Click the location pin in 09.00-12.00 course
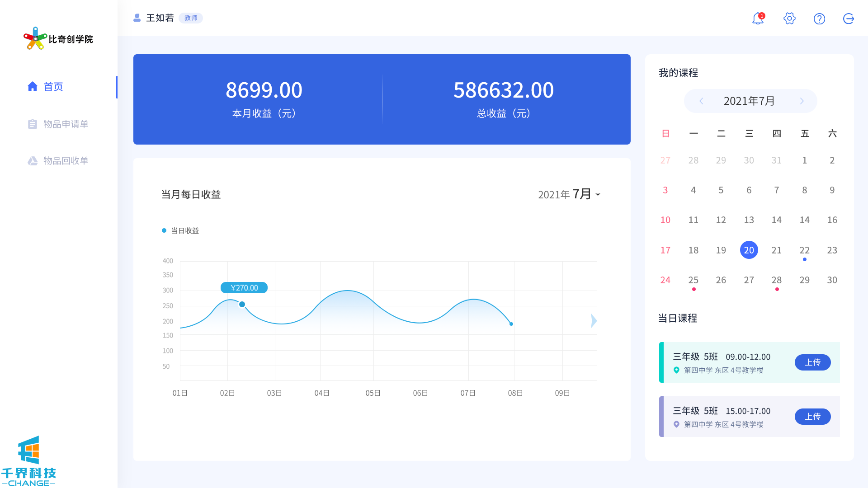Viewport: 868px width, 488px height. coord(676,370)
